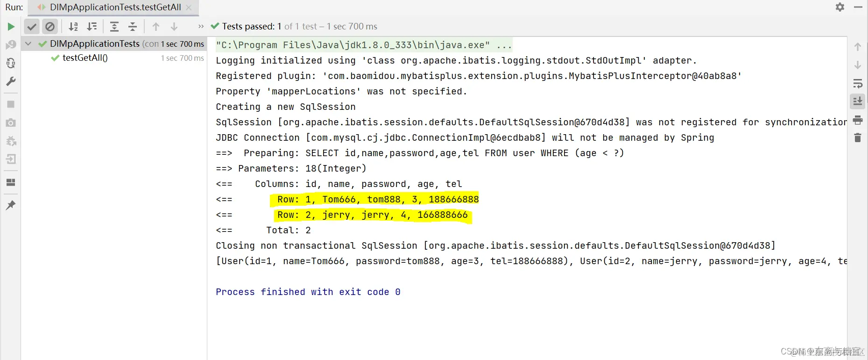This screenshot has width=868, height=360.
Task: Click the 'Registered plugin' console line
Action: point(479,76)
